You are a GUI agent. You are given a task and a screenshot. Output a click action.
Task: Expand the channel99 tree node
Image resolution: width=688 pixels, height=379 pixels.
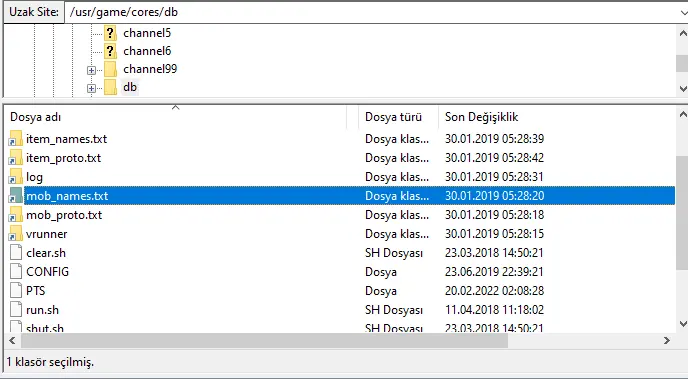[91, 70]
